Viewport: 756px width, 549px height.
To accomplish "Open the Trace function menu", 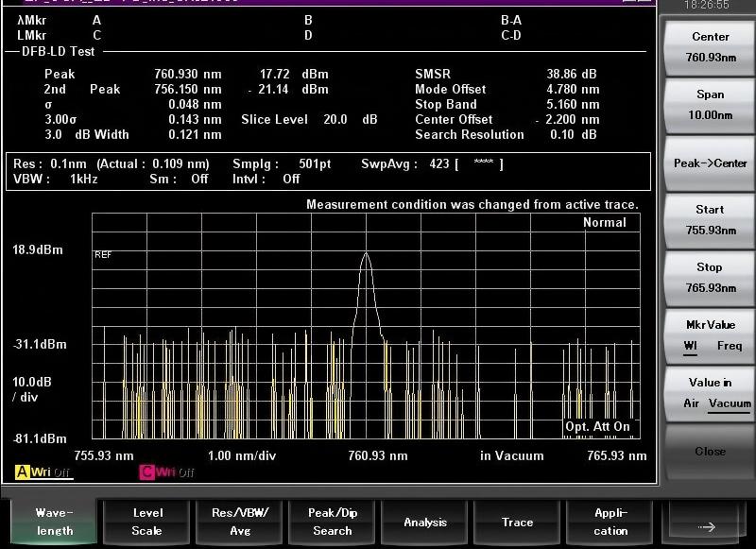I will (x=517, y=522).
